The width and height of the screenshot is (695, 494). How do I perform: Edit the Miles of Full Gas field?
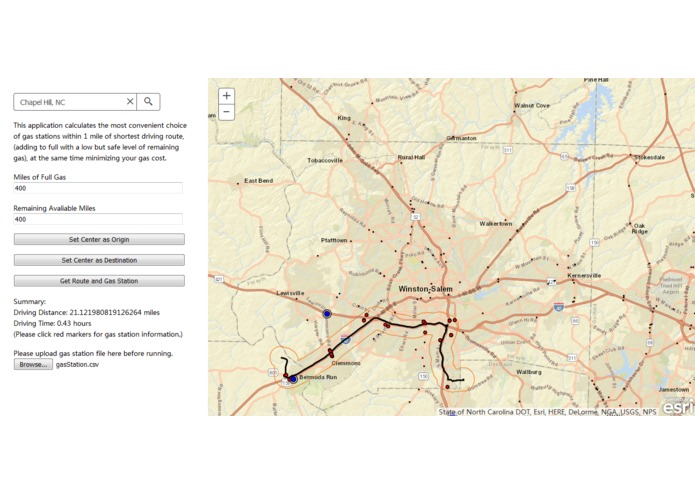[x=98, y=188]
